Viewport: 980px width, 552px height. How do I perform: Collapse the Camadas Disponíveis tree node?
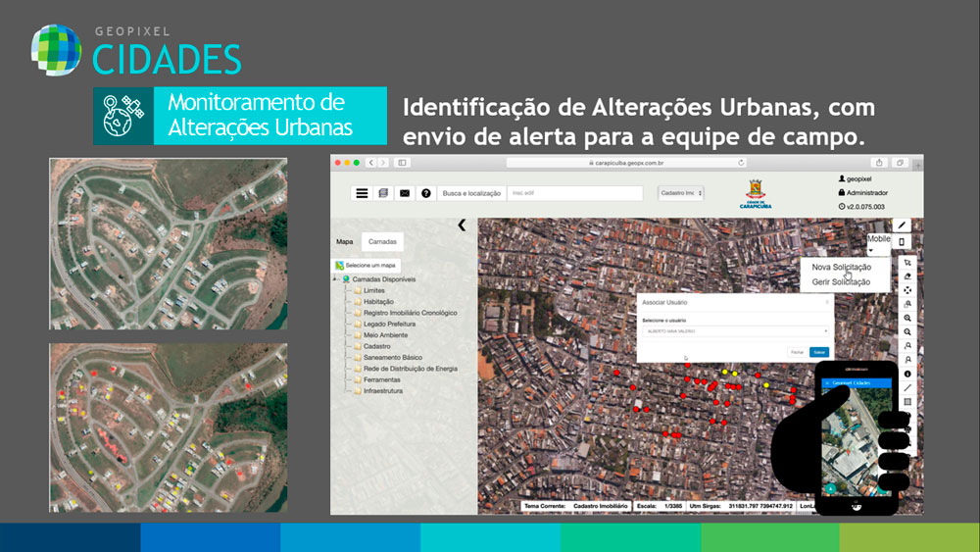pyautogui.click(x=335, y=279)
